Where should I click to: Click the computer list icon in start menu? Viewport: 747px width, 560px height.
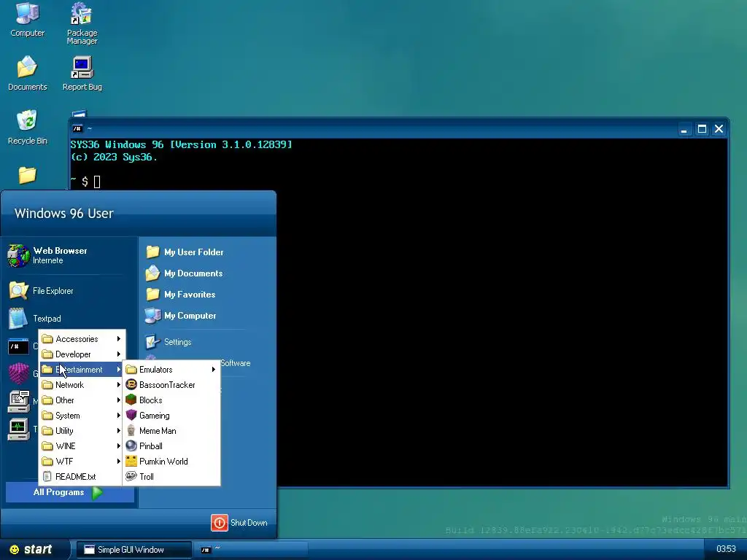coord(18,402)
